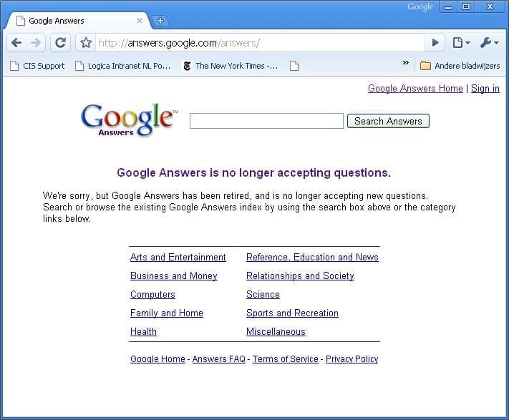Open a new tab with plus button
The width and height of the screenshot is (509, 420).
160,21
